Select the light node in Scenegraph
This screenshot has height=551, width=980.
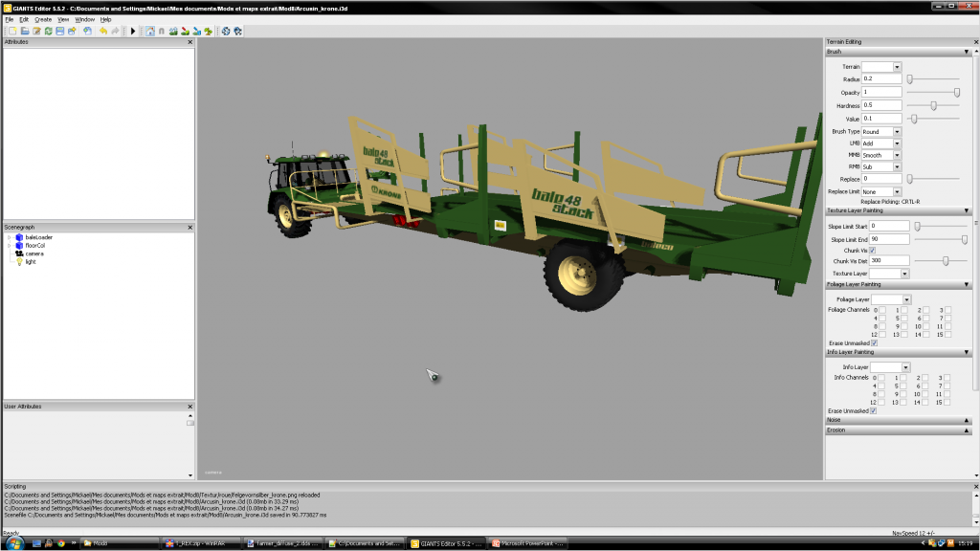[31, 262]
